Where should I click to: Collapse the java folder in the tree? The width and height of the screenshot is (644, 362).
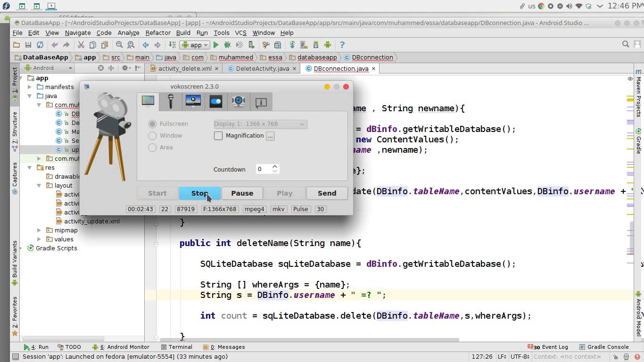tap(30, 96)
